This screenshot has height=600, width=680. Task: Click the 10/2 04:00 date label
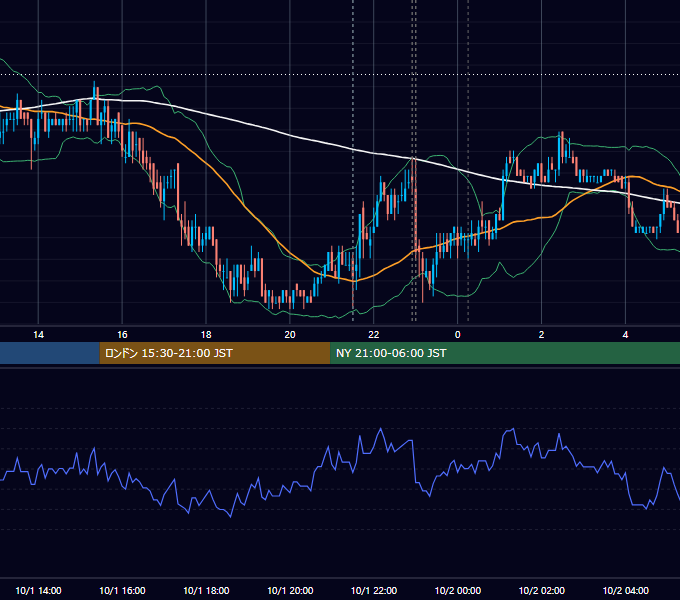[625, 590]
